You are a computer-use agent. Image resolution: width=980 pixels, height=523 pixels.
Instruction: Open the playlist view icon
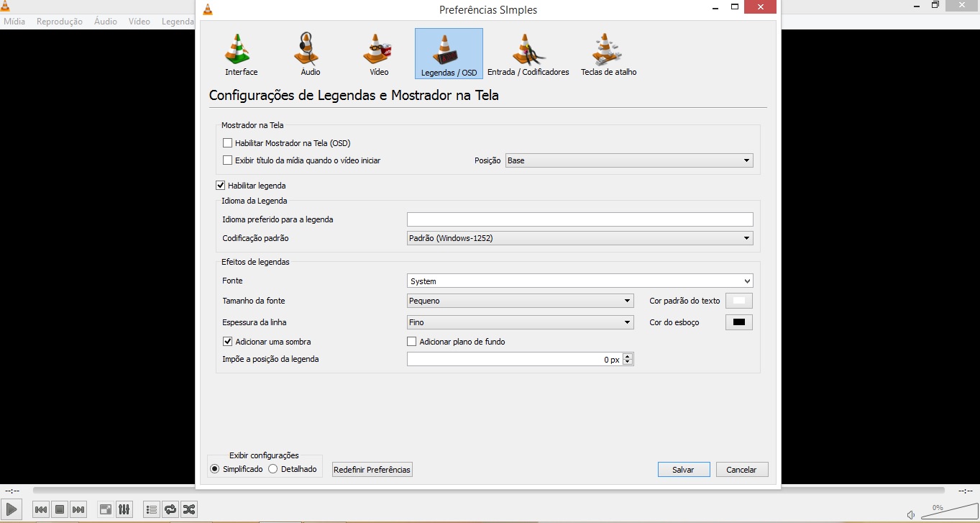click(152, 509)
